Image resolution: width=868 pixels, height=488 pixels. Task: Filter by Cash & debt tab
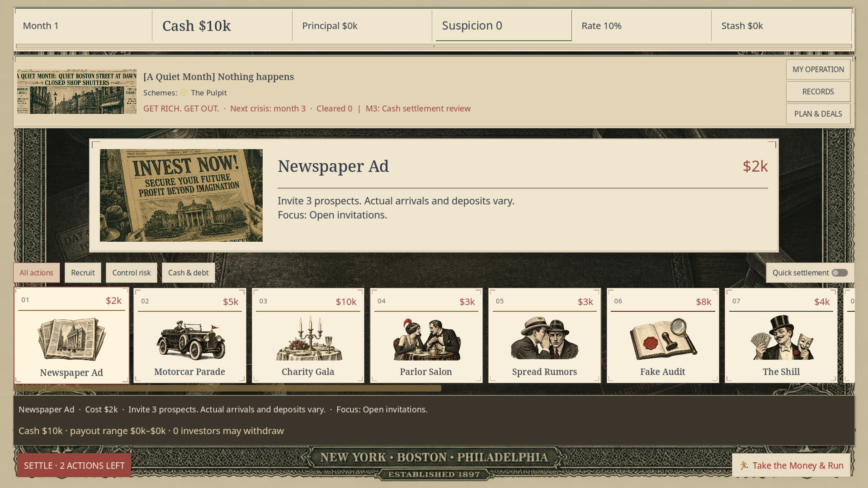point(189,273)
